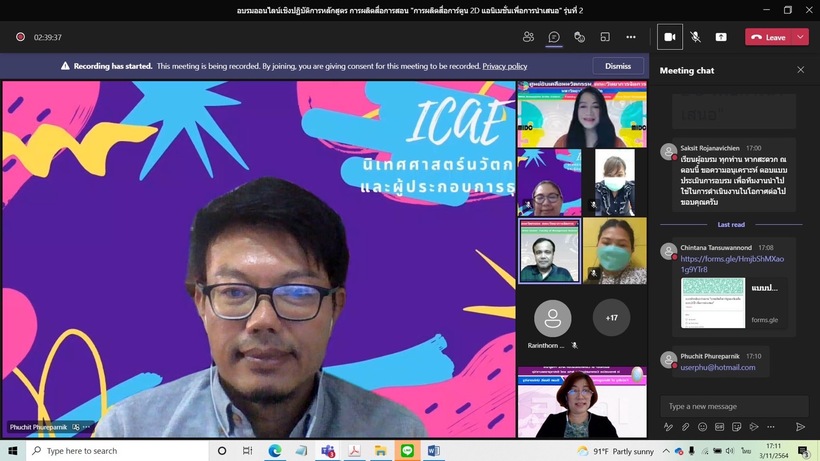Dismiss the recording notification banner
Image resolution: width=820 pixels, height=461 pixels.
[618, 66]
